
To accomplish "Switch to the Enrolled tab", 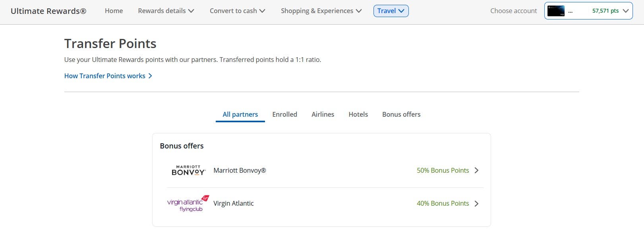I will click(284, 114).
